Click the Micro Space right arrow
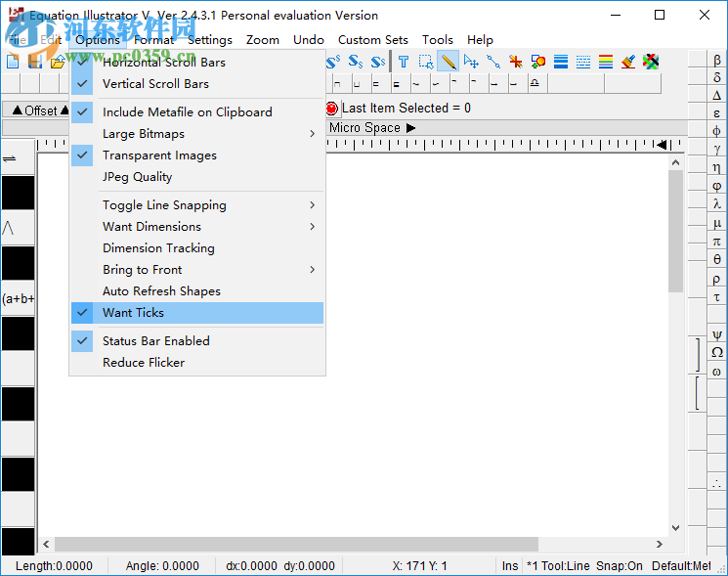728x576 pixels. 410,128
